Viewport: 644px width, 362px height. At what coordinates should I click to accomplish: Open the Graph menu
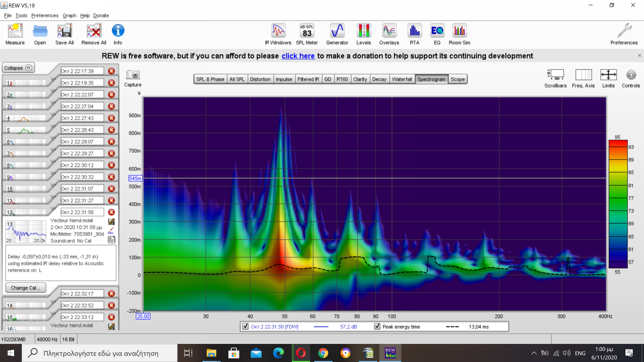tap(69, 15)
